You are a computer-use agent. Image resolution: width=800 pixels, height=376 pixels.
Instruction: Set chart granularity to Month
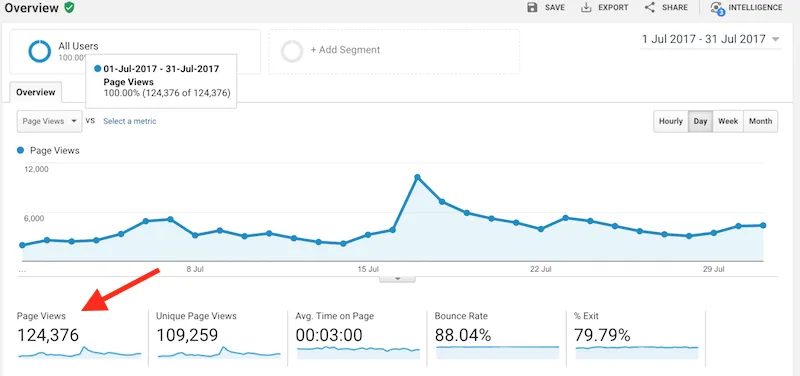tap(760, 121)
